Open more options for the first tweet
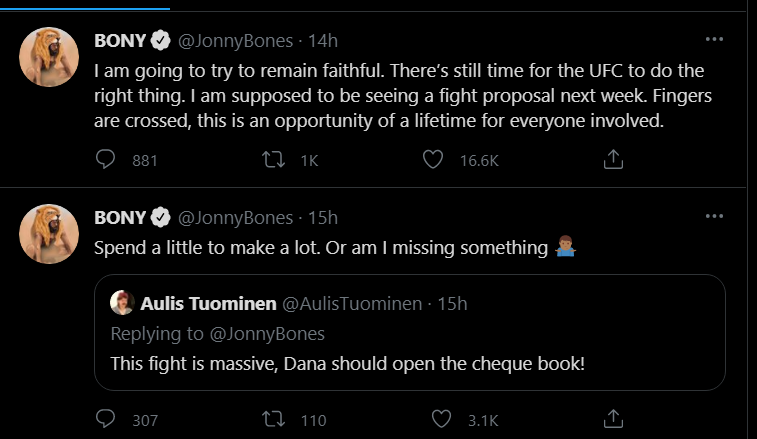Viewport: 757px width, 439px height. (x=714, y=39)
